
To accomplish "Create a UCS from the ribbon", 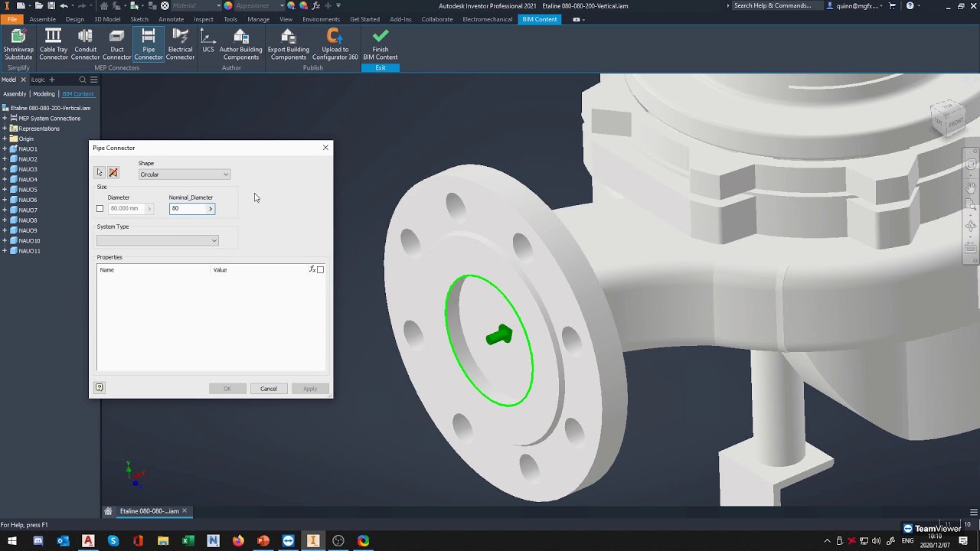I will coord(207,41).
